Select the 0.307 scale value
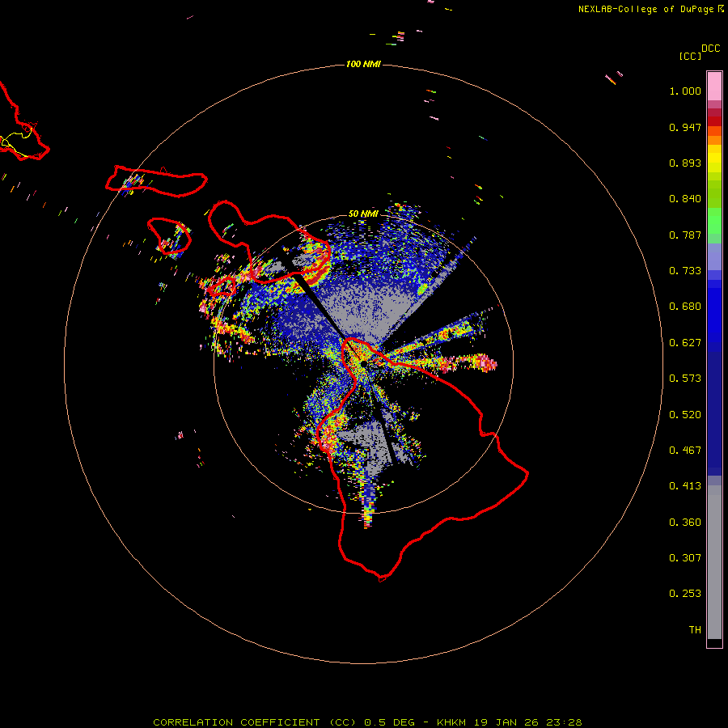Image resolution: width=728 pixels, height=728 pixels. point(685,558)
